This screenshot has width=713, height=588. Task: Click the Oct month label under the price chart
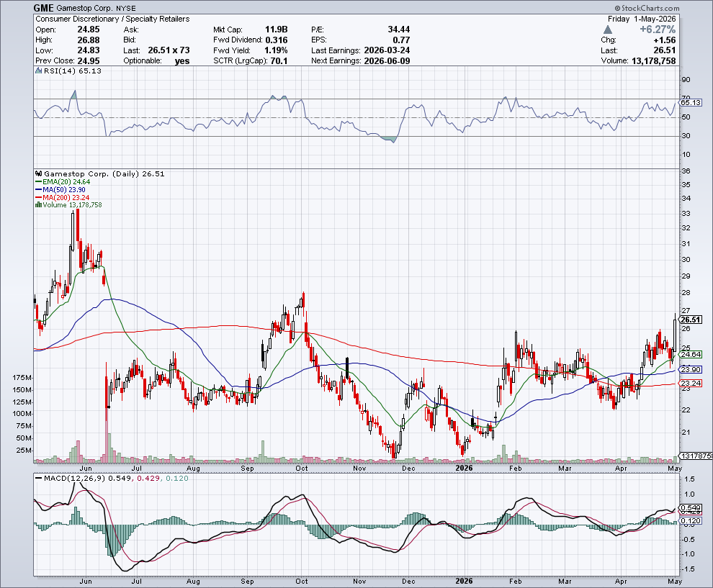[x=302, y=468]
